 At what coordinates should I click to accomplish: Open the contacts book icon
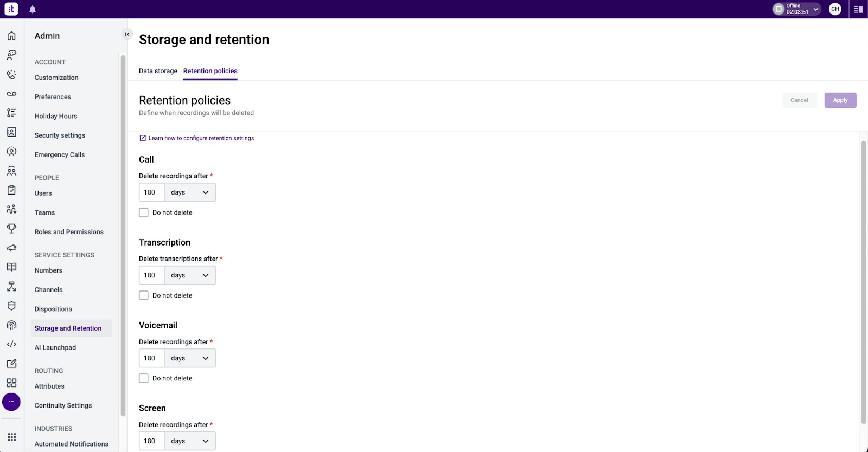11,132
